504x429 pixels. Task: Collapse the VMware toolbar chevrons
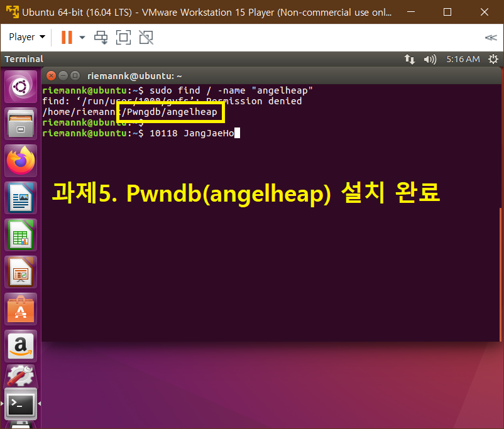491,38
